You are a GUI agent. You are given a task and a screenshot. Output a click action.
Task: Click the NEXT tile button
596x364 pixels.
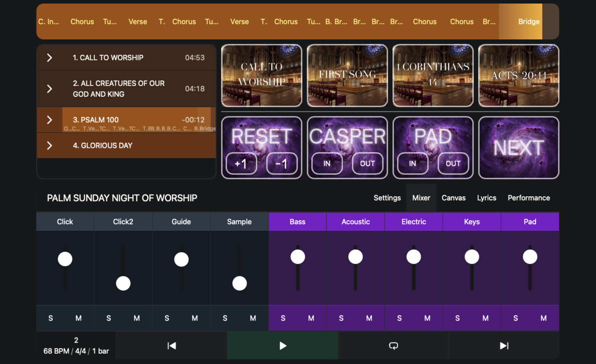click(x=519, y=147)
